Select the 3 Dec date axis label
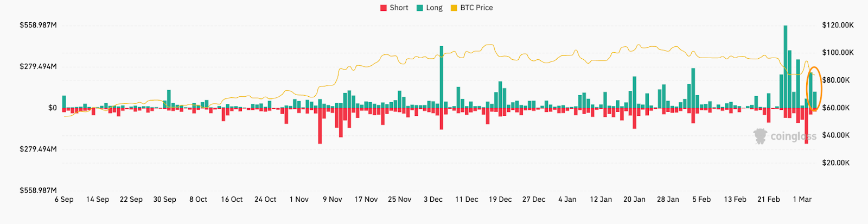Image resolution: width=868 pixels, height=224 pixels. pyautogui.click(x=433, y=200)
